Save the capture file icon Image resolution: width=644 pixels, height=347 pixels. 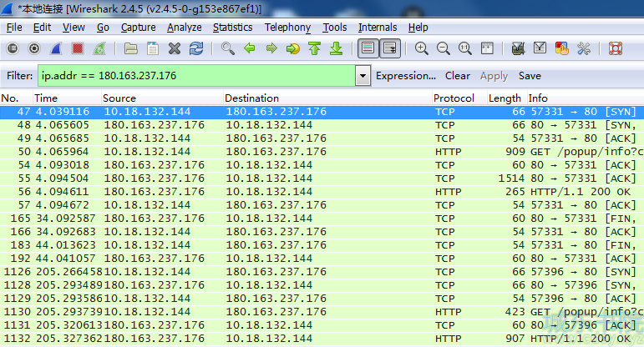(x=153, y=49)
